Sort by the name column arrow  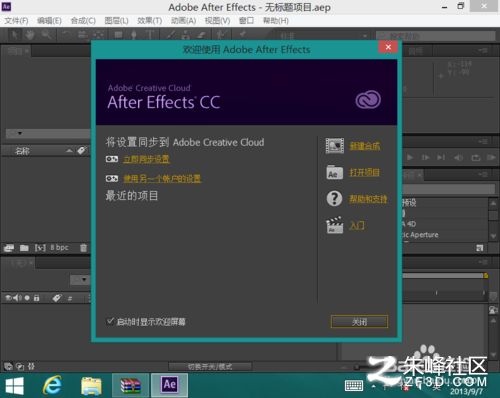[x=69, y=151]
